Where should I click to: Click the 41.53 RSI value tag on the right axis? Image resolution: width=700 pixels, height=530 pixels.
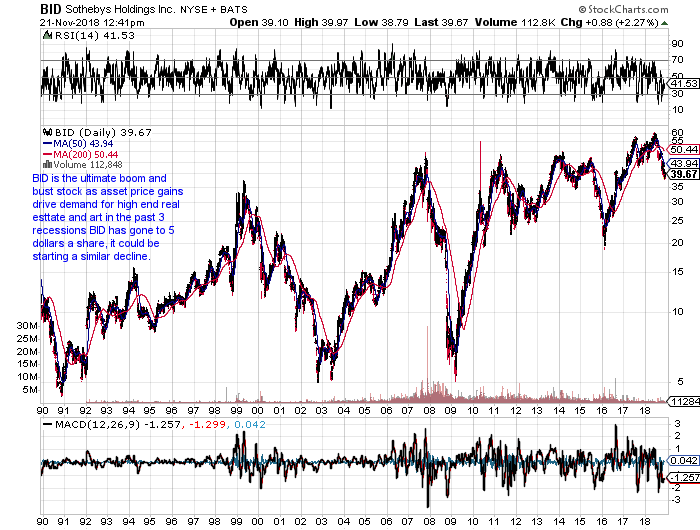click(x=683, y=83)
